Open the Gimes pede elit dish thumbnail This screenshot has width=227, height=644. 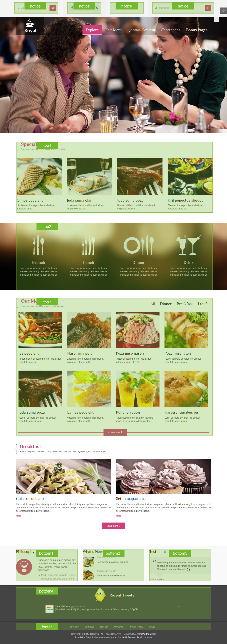[x=39, y=176]
